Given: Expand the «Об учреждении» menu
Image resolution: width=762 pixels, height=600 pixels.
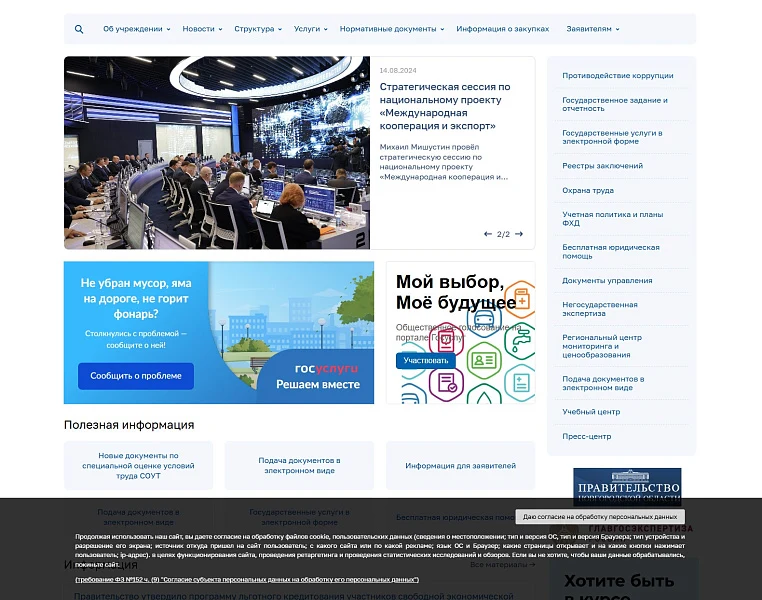Looking at the screenshot, I should pos(137,29).
